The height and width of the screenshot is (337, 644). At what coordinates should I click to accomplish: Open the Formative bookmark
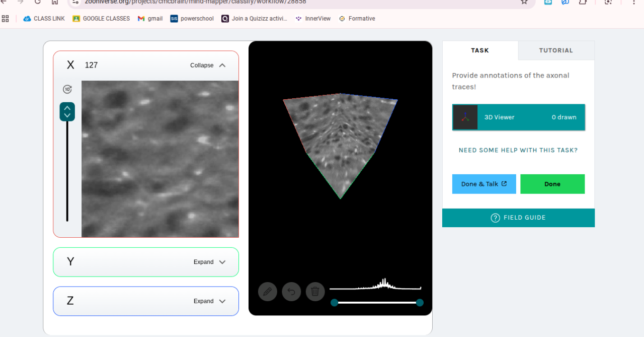point(357,19)
